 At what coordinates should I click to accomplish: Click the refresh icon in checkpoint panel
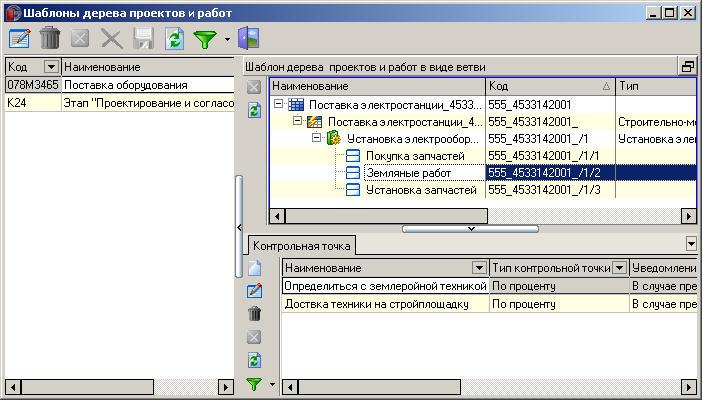254,360
